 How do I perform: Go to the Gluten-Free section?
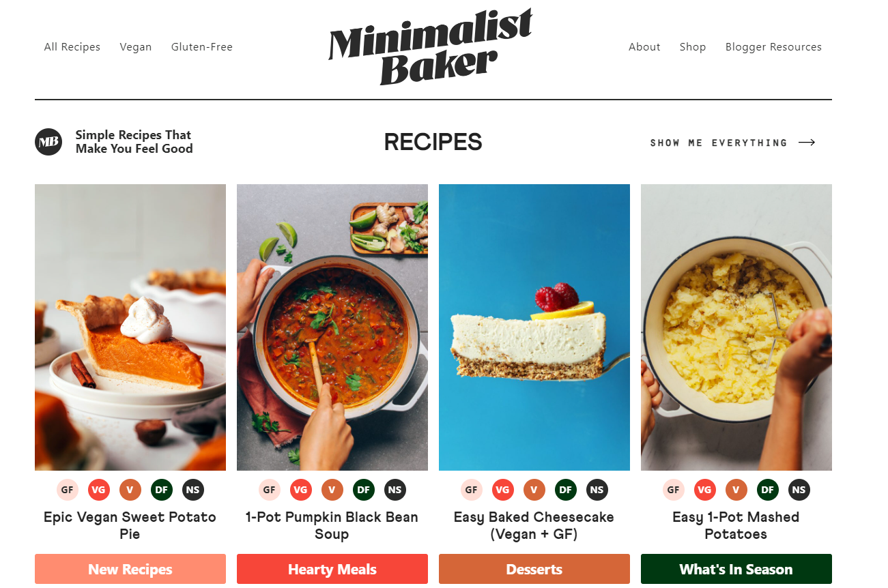pos(202,47)
